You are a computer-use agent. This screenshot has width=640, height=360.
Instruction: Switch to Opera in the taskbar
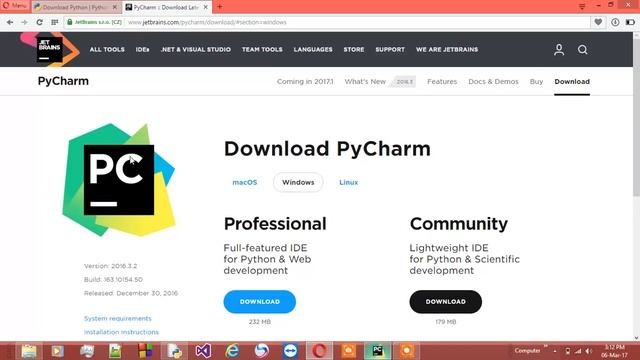click(319, 351)
